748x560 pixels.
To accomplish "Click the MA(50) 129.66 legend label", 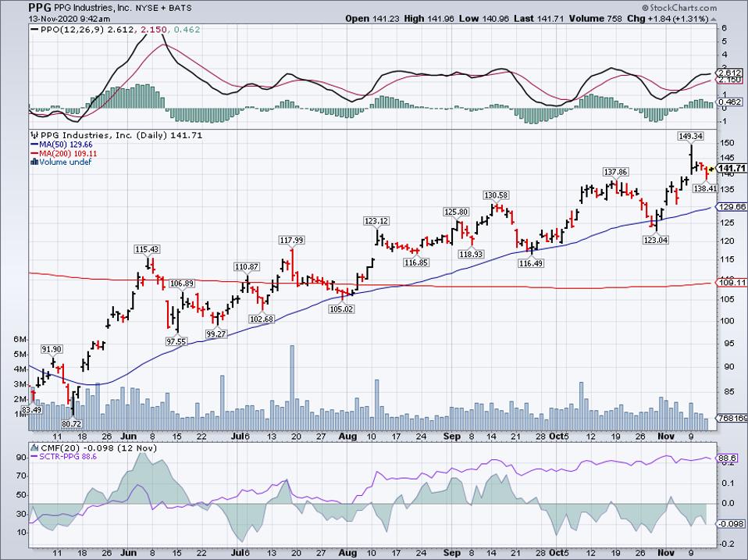I will pos(66,144).
